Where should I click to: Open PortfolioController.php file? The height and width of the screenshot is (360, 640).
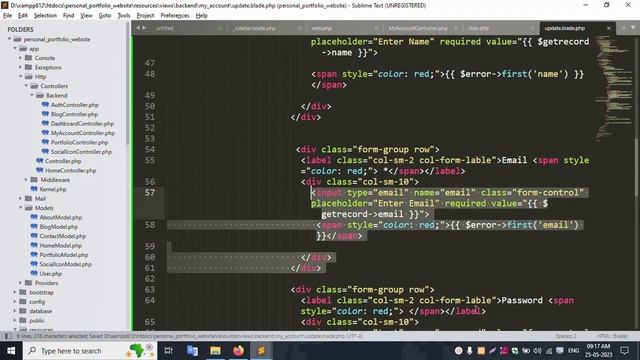click(x=79, y=142)
